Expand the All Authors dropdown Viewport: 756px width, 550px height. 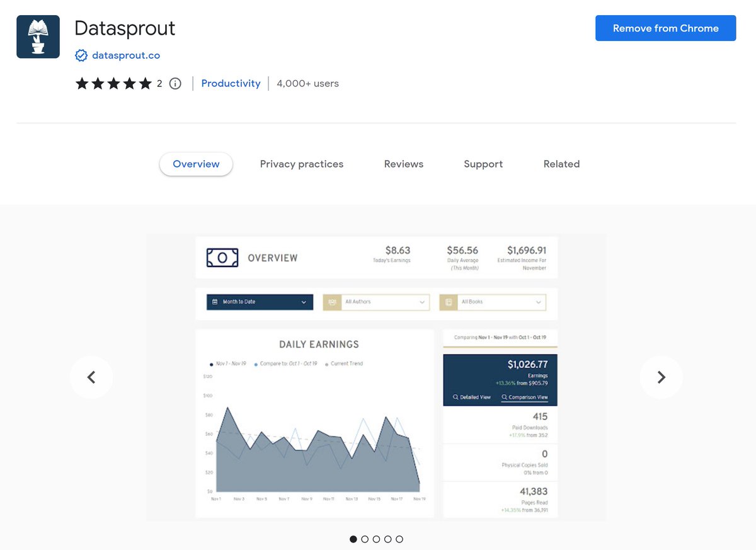pyautogui.click(x=376, y=302)
